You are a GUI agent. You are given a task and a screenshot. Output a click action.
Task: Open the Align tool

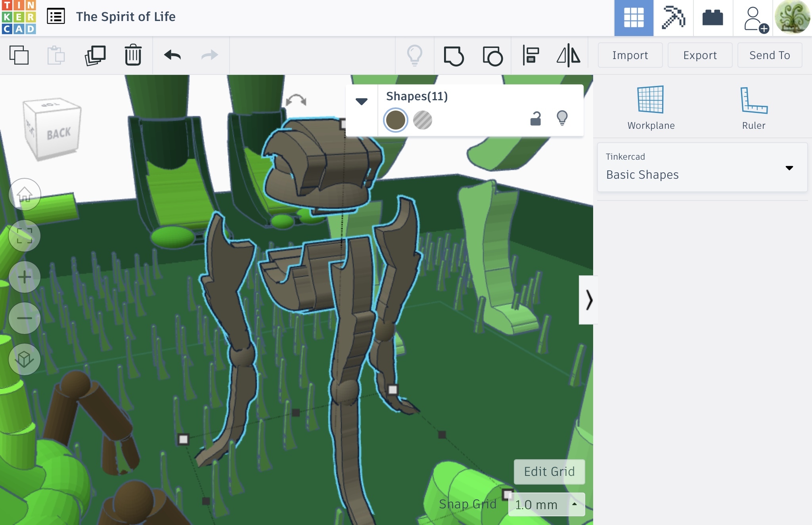(530, 55)
